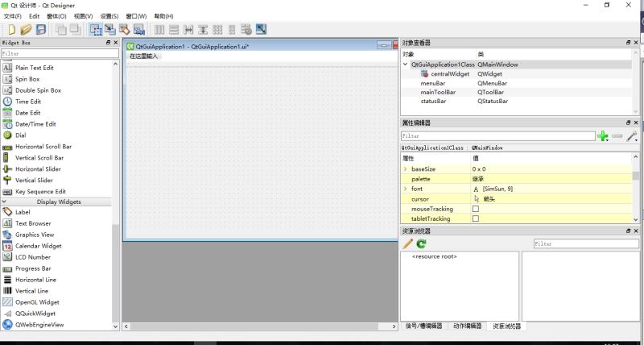Open the 窗口(W) menu

point(136,16)
